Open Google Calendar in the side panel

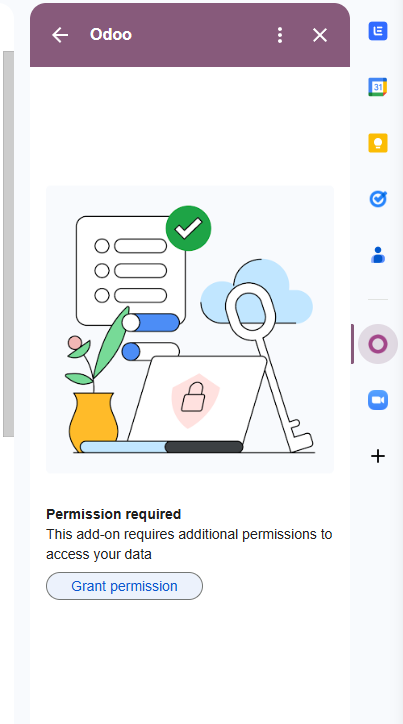click(378, 87)
